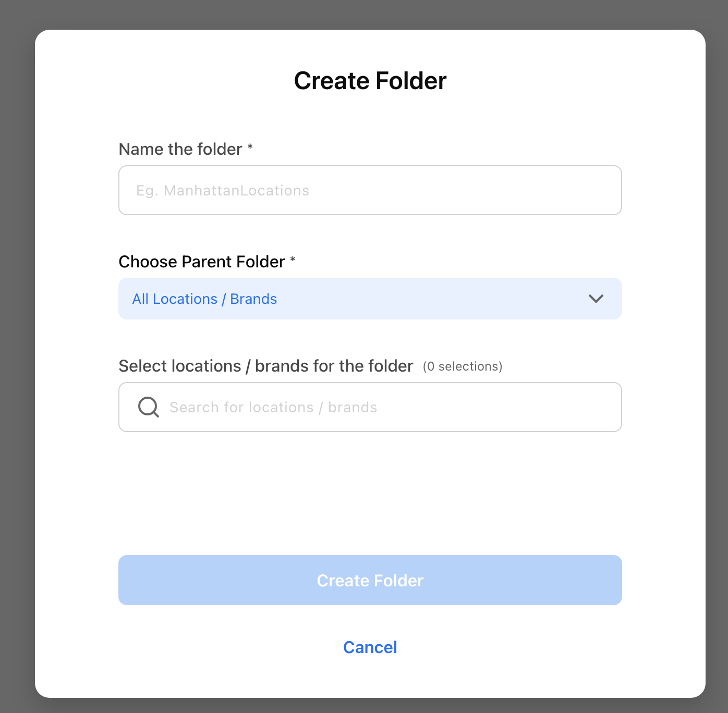Image resolution: width=728 pixels, height=713 pixels.
Task: Click the word Brands in parent selector
Action: point(253,299)
